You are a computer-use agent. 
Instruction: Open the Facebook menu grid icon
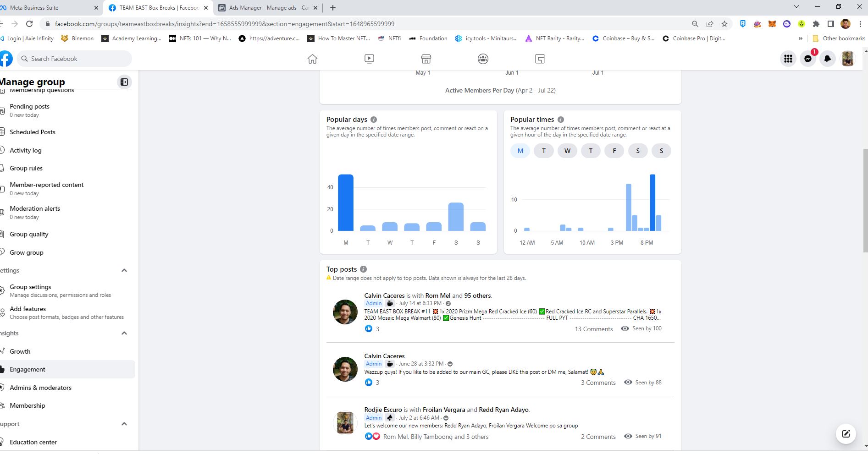pos(788,59)
